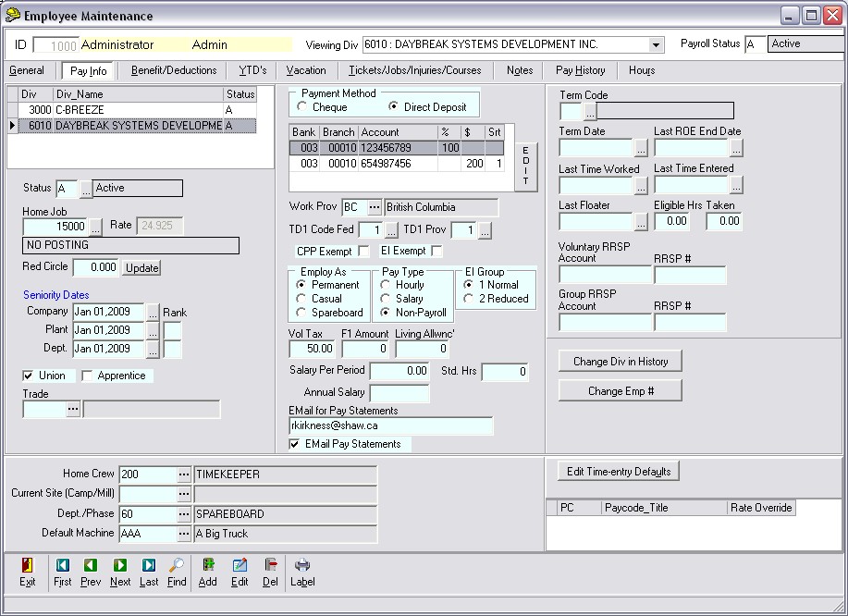This screenshot has width=848, height=616.
Task: Click the Exit door icon
Action: (28, 565)
